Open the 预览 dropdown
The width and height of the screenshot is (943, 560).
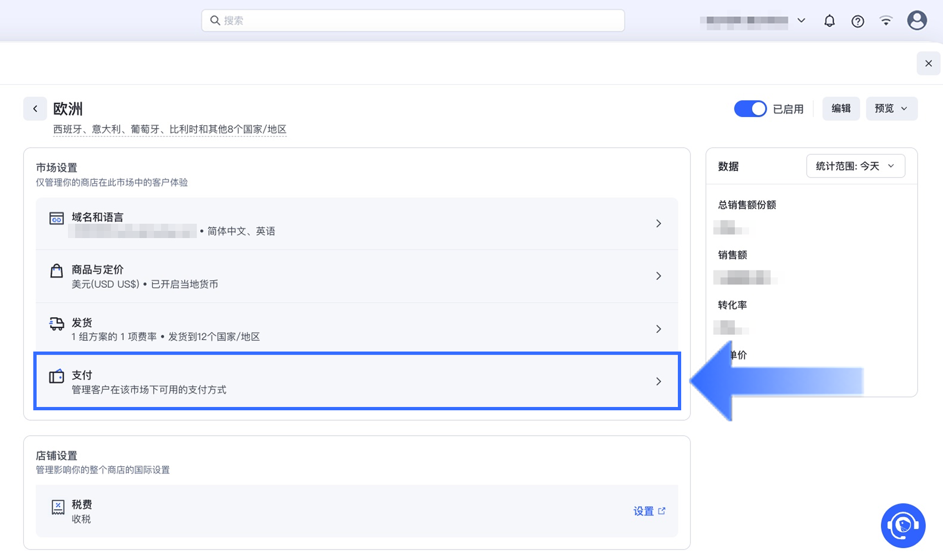point(891,109)
